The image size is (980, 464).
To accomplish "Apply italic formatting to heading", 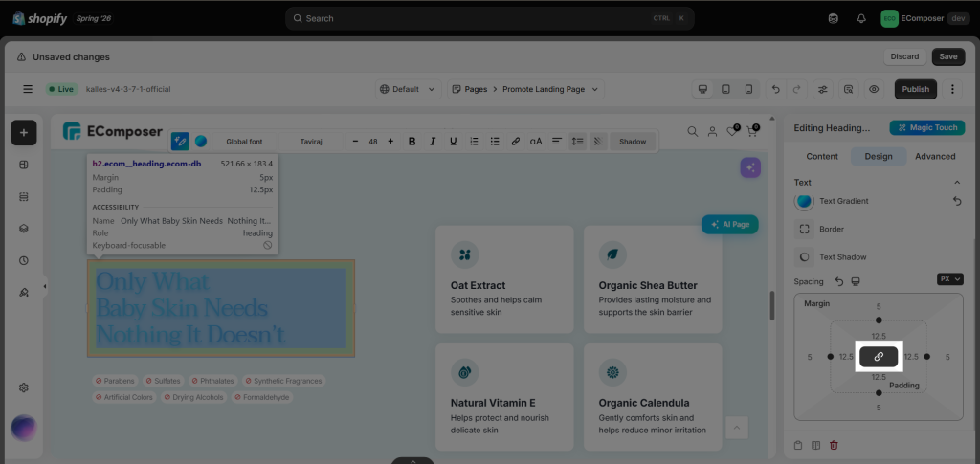I will (433, 142).
